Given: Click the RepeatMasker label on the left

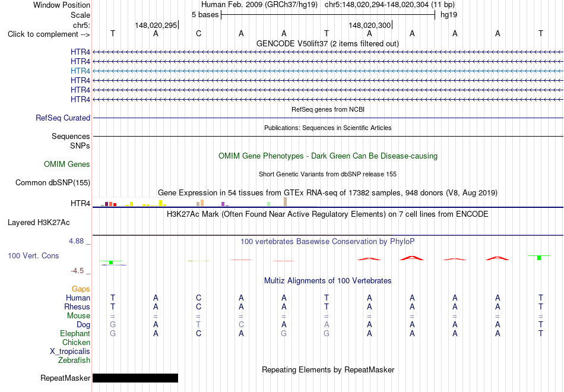Looking at the screenshot, I should (x=65, y=378).
